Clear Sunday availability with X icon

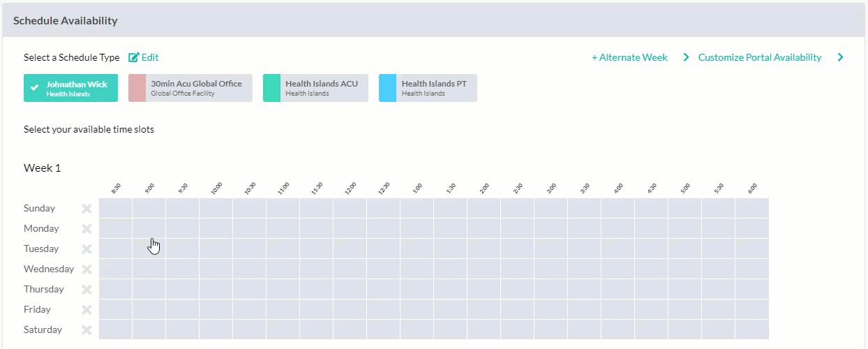(x=87, y=208)
